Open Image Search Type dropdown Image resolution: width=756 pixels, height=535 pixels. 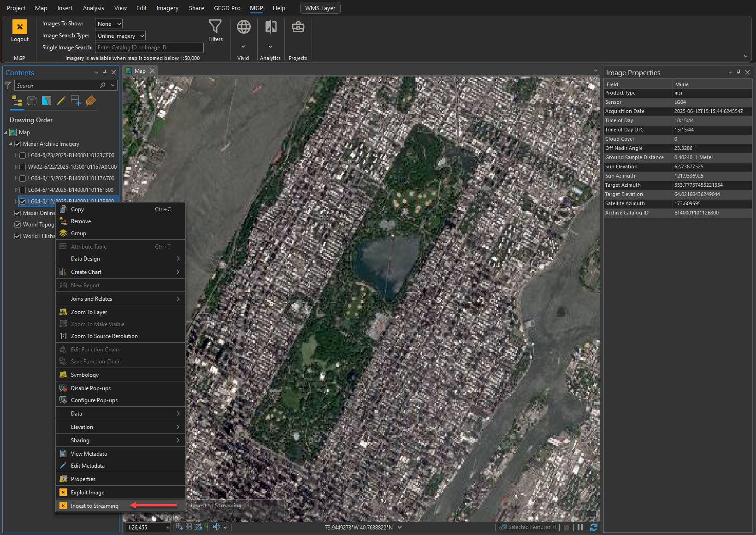(x=120, y=36)
